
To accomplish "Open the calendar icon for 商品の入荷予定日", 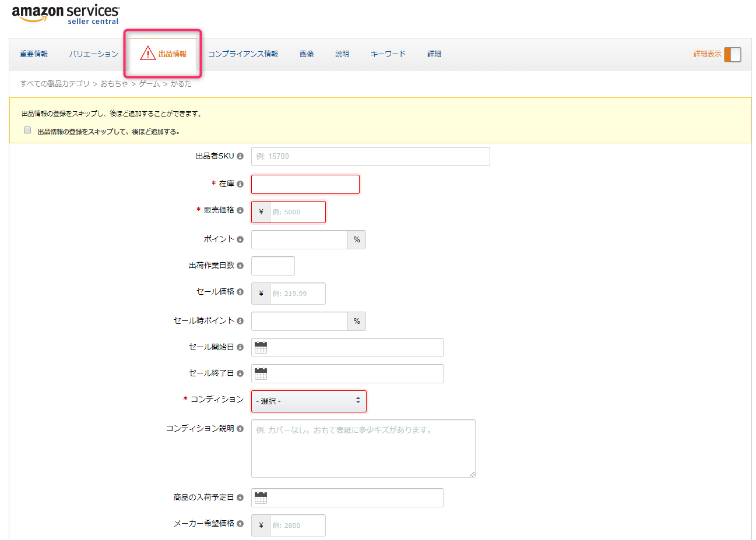I will tap(261, 498).
